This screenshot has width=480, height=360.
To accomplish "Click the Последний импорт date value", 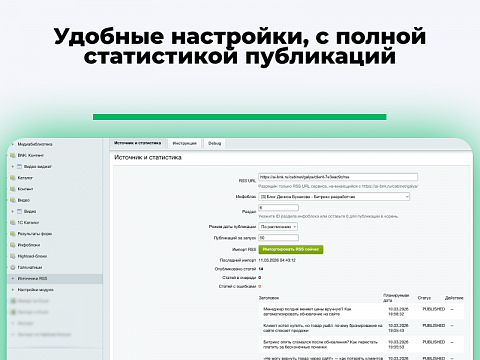I will pos(277,260).
